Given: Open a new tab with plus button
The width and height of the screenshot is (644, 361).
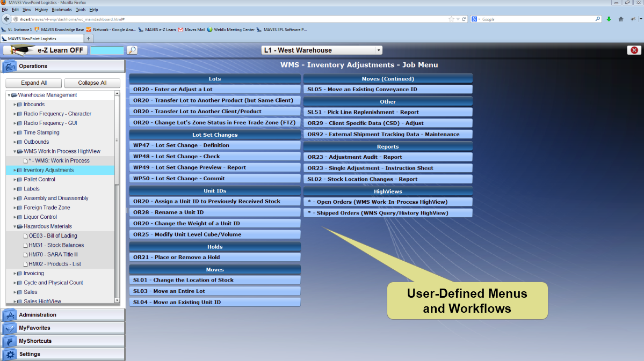Looking at the screenshot, I should point(88,39).
